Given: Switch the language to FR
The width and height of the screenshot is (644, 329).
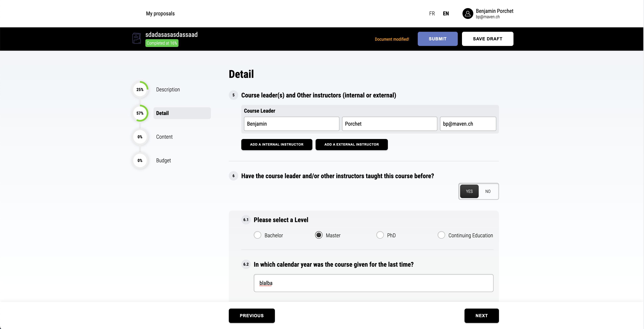Looking at the screenshot, I should pyautogui.click(x=432, y=14).
